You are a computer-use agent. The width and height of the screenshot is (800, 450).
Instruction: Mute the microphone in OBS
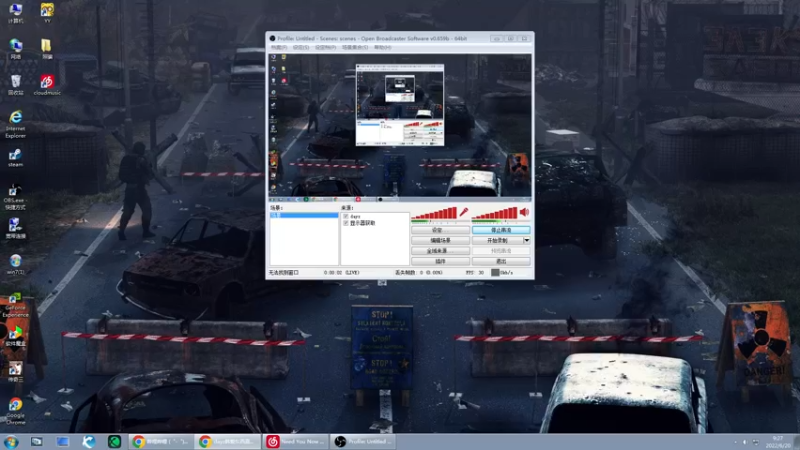(464, 212)
